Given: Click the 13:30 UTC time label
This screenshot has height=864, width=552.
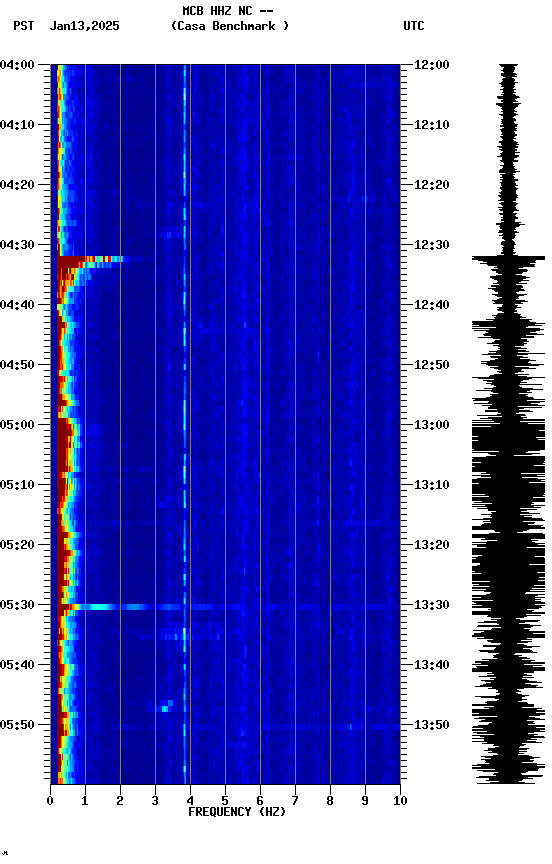Looking at the screenshot, I should tap(432, 605).
